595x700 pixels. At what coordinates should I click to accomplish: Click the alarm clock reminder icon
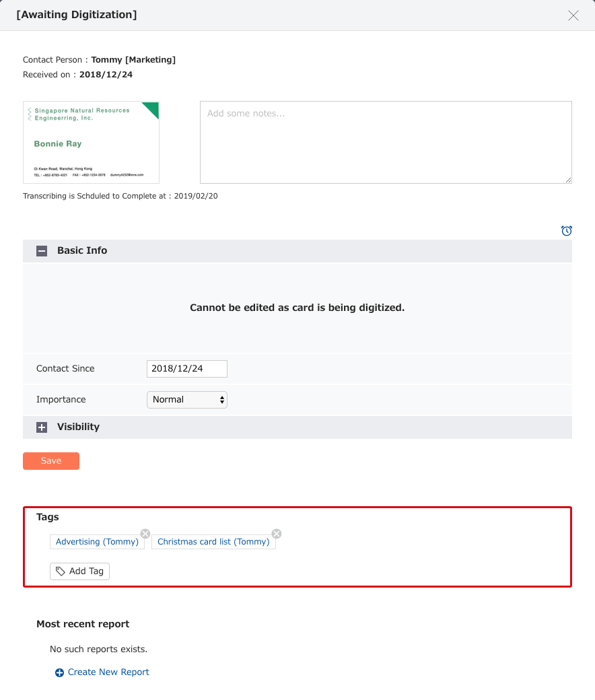567,230
